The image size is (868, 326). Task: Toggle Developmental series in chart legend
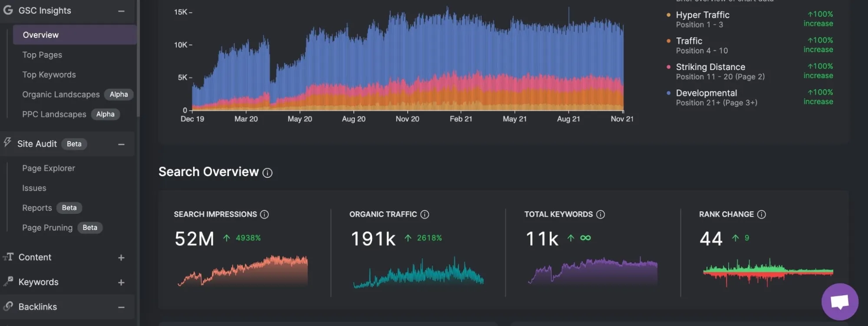coord(706,93)
